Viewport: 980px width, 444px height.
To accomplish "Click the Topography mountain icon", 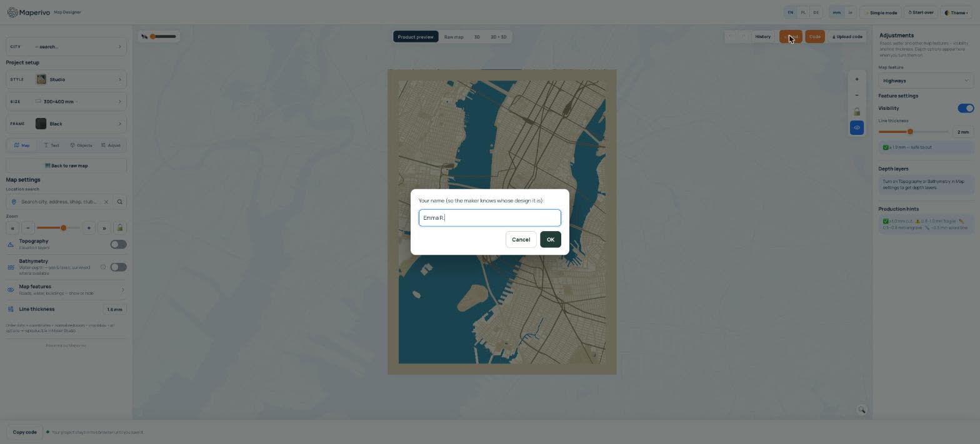I will pyautogui.click(x=11, y=244).
